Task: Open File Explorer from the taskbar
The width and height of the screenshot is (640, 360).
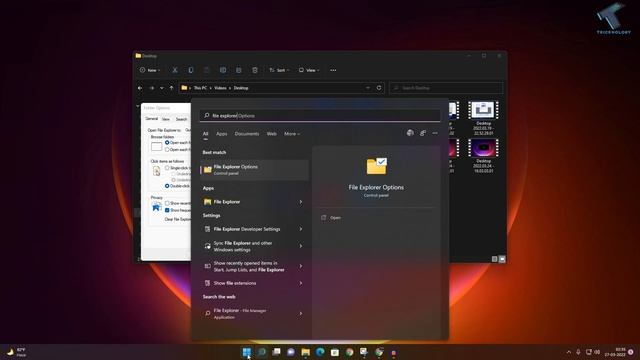Action: pyautogui.click(x=305, y=352)
